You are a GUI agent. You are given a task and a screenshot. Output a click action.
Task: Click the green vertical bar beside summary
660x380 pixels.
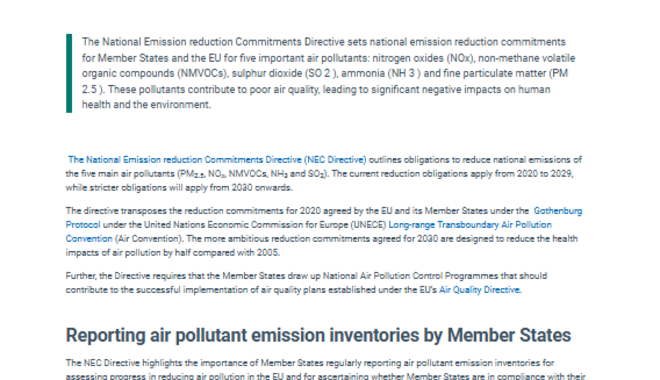pyautogui.click(x=69, y=73)
